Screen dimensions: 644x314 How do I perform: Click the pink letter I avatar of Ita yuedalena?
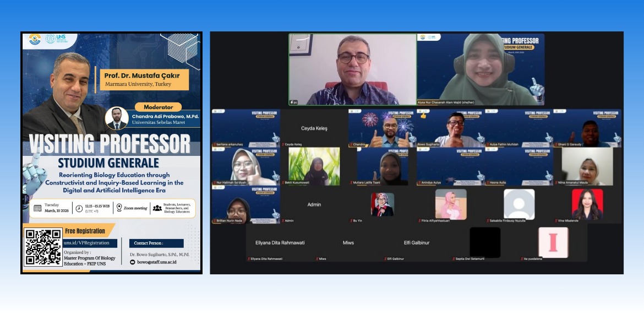point(553,242)
